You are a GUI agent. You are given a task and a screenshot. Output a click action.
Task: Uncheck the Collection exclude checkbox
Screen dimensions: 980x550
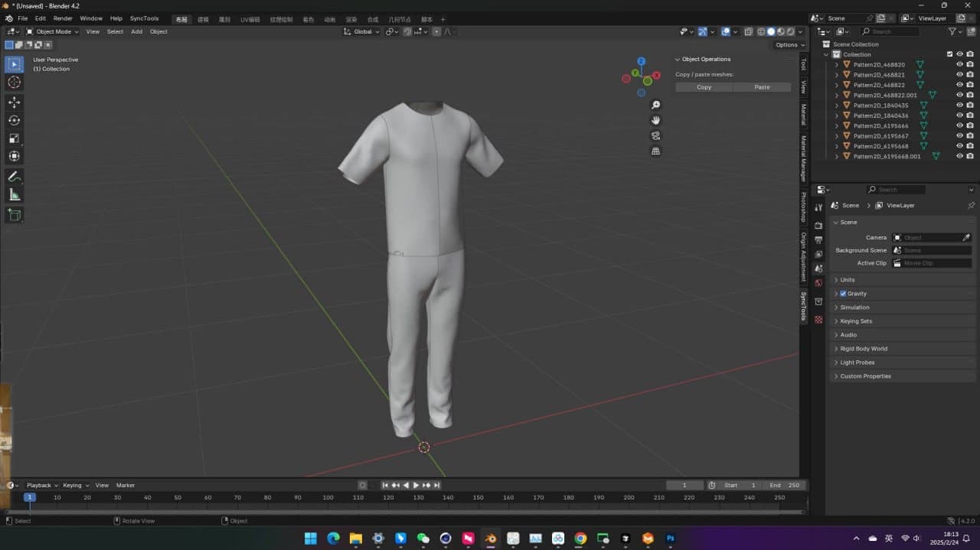click(x=950, y=54)
